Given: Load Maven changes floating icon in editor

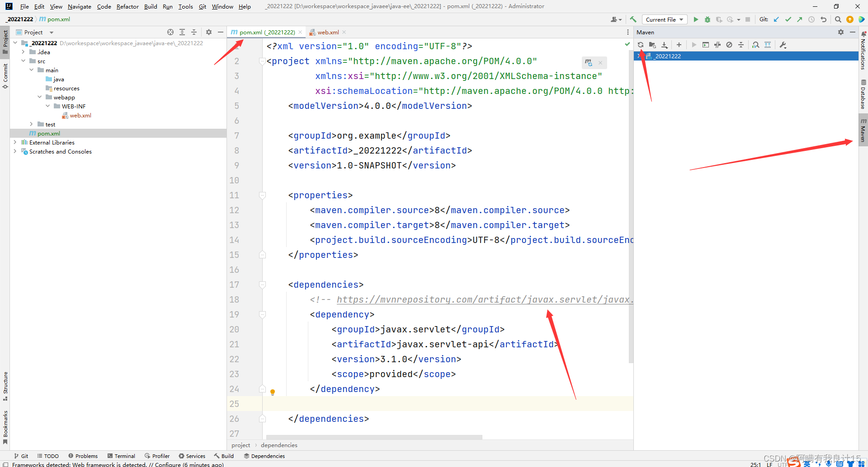Looking at the screenshot, I should [x=589, y=63].
